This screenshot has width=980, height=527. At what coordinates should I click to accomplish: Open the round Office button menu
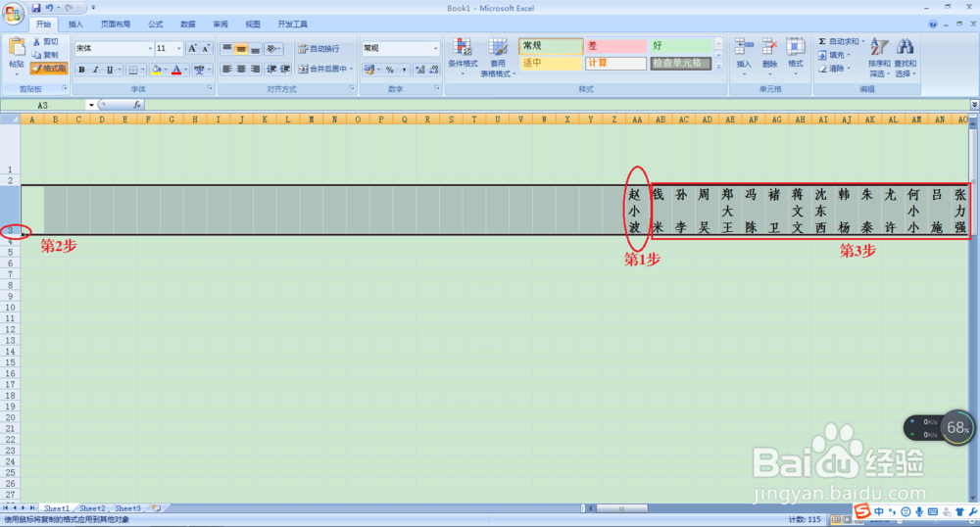click(x=13, y=13)
